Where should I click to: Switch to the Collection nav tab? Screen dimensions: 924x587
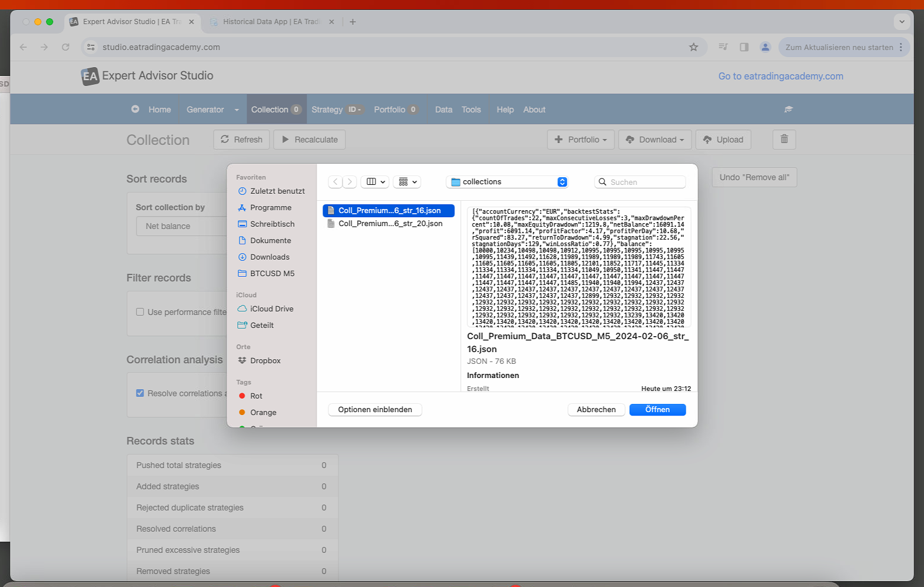pyautogui.click(x=275, y=110)
